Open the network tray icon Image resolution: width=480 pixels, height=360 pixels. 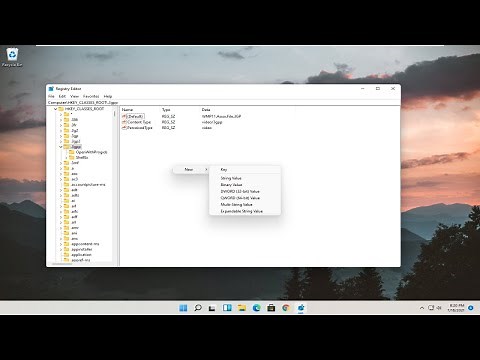tap(431, 308)
